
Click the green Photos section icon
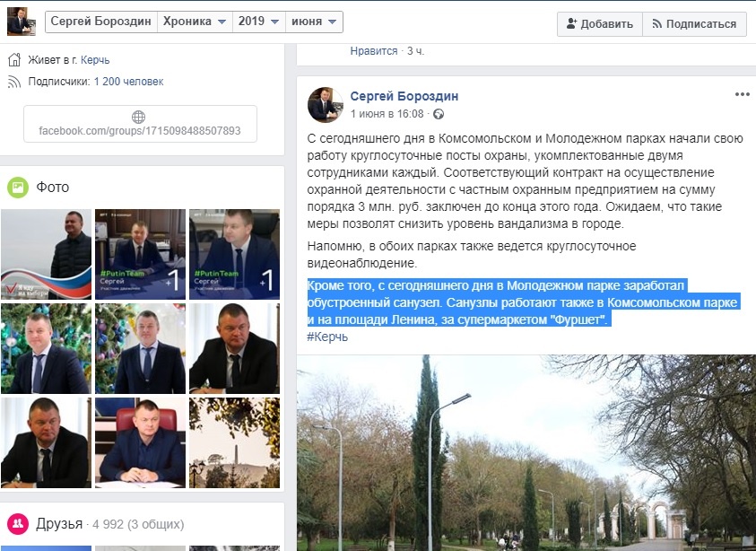pos(17,187)
